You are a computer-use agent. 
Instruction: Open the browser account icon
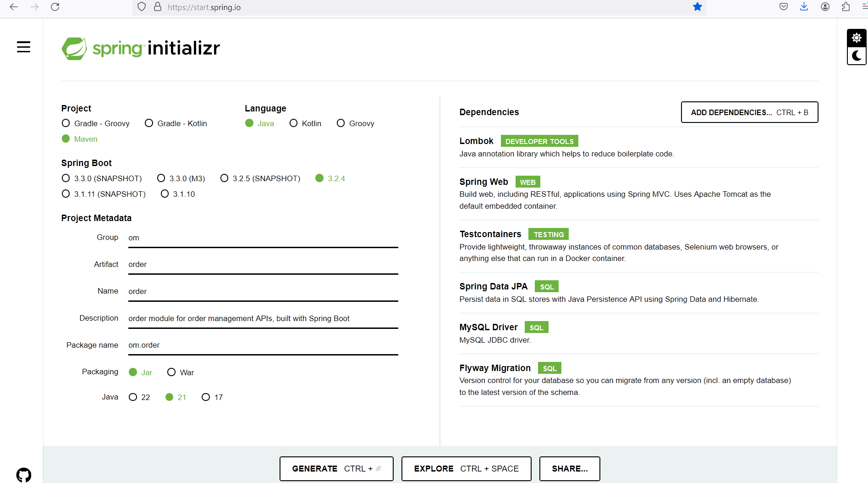tap(825, 7)
